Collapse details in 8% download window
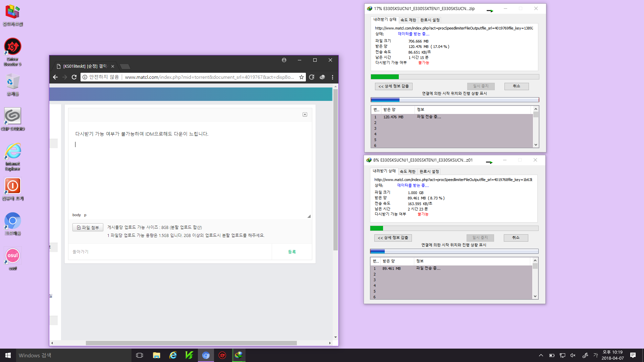The width and height of the screenshot is (644, 362). coord(393,238)
